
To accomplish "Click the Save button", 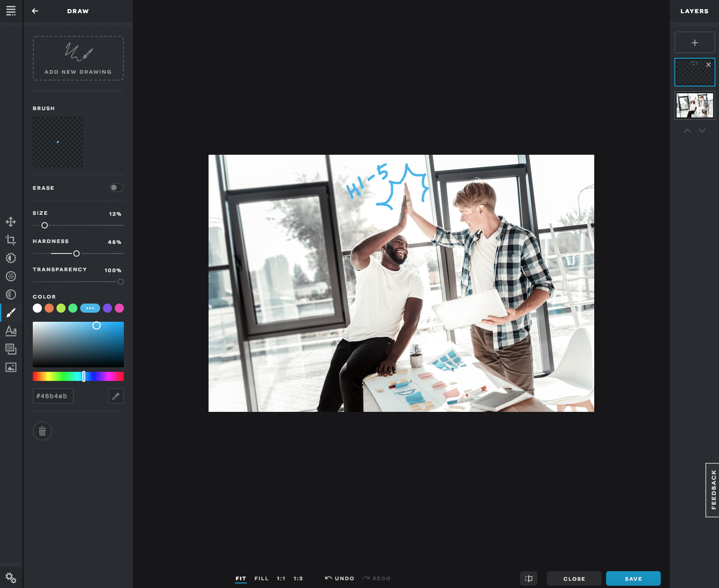I will pos(633,578).
